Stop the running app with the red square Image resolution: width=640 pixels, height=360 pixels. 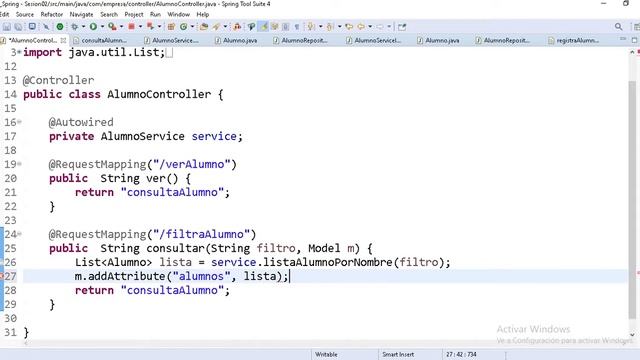(x=131, y=27)
